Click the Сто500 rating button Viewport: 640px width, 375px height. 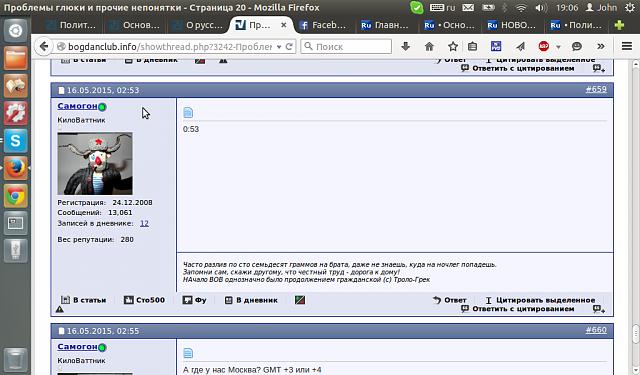[144, 300]
